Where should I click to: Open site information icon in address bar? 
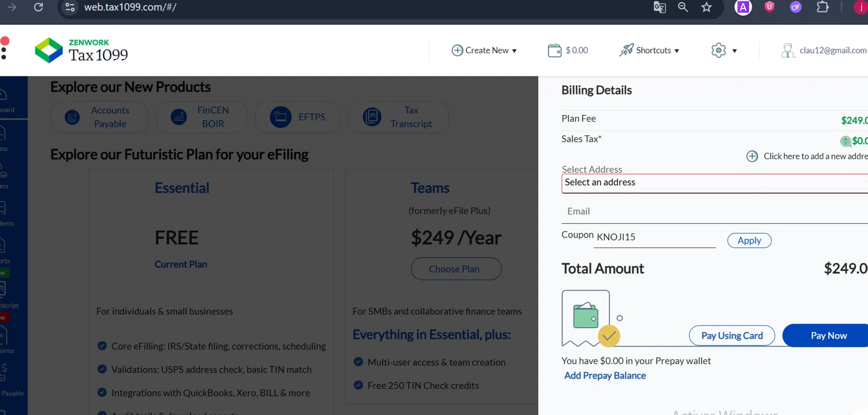click(x=70, y=7)
